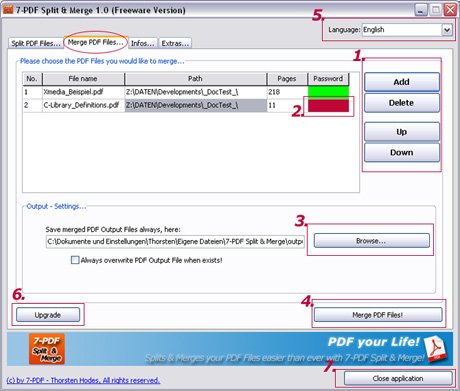Viewport: 460px width, 391px height.
Task: Click red password status of C-Library_Definitions.pdf
Action: point(328,105)
